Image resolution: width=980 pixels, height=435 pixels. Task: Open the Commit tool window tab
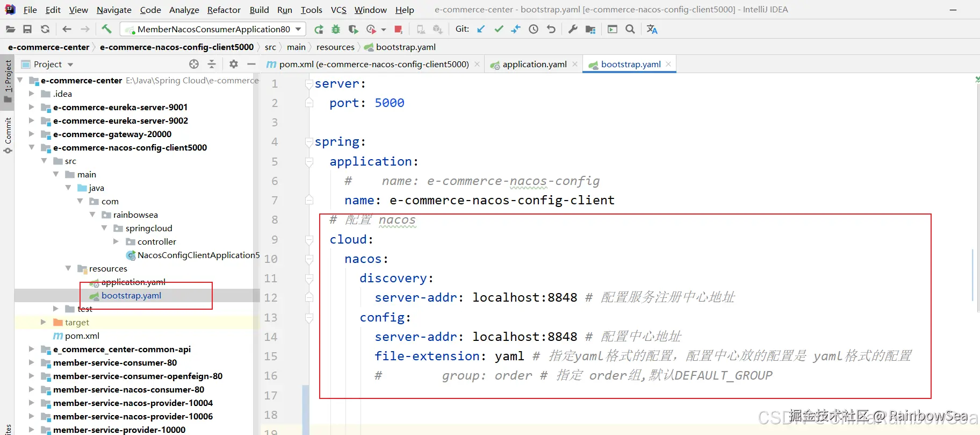pos(8,136)
